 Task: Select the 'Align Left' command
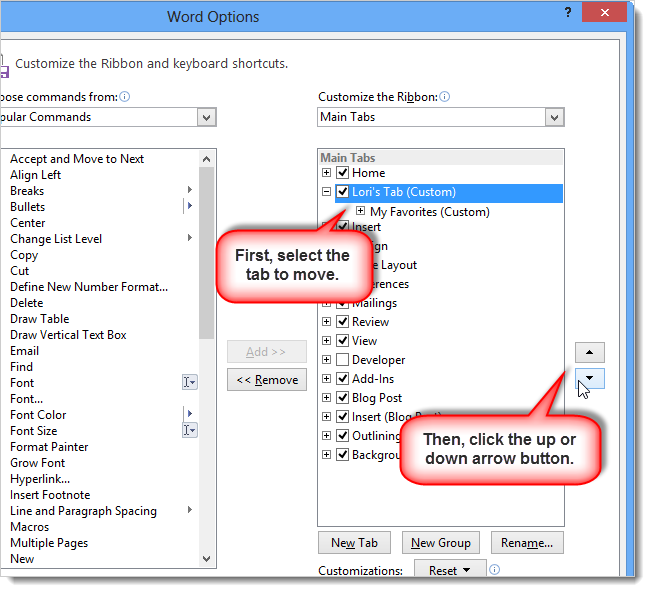pos(36,175)
